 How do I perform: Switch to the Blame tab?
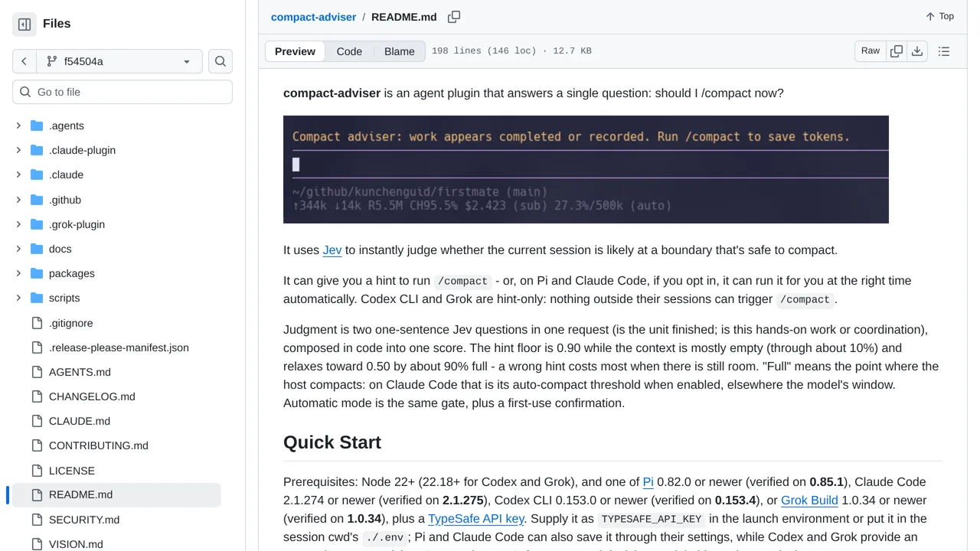pyautogui.click(x=400, y=51)
